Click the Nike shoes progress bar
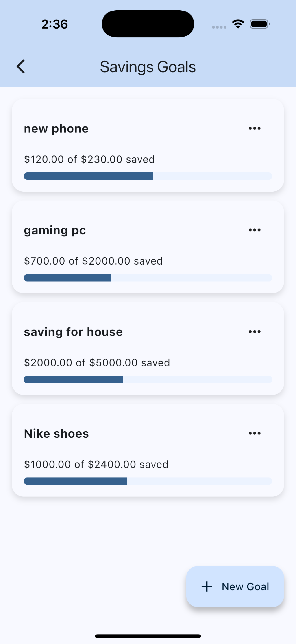The width and height of the screenshot is (296, 644). [x=148, y=481]
